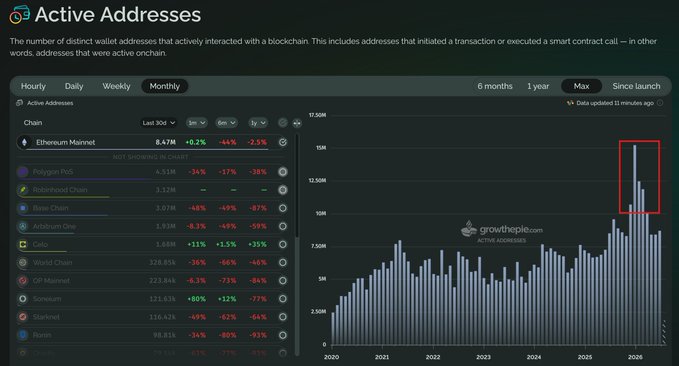Add Starknet to the chart
The width and height of the screenshot is (679, 366).
pos(283,317)
